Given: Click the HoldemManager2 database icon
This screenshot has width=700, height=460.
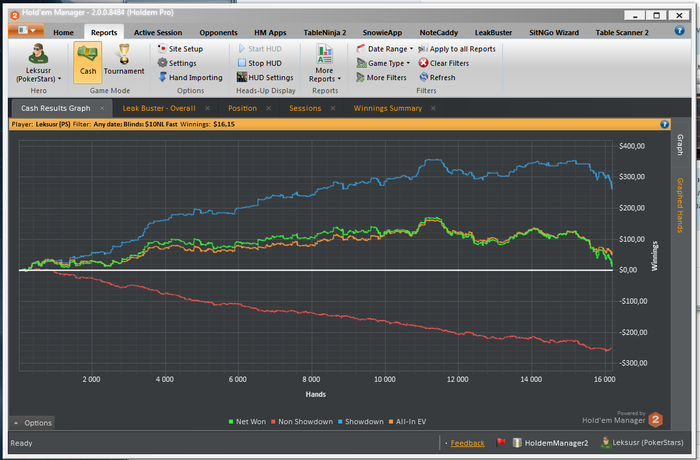Looking at the screenshot, I should coord(517,443).
